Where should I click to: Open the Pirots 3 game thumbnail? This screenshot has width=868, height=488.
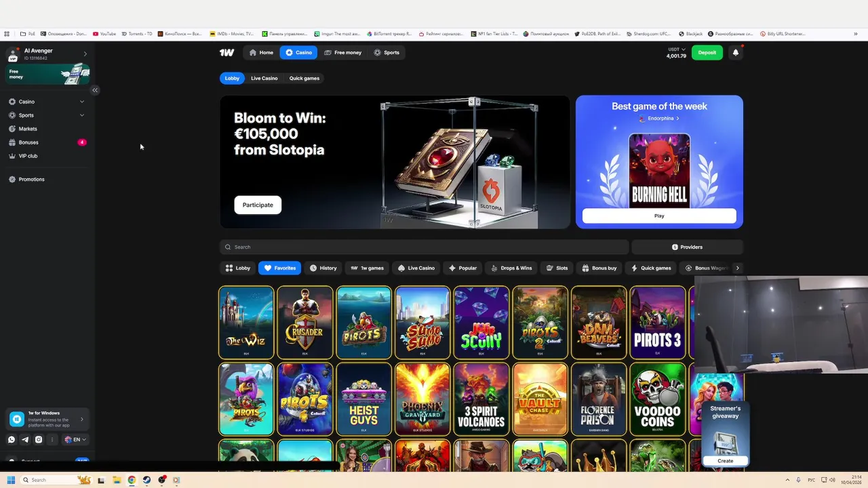[x=658, y=322]
